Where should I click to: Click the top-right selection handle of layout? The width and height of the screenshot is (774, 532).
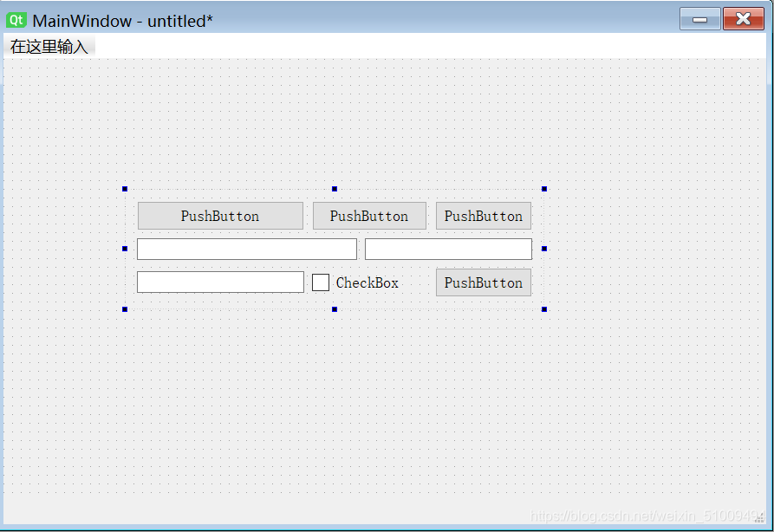tap(544, 189)
